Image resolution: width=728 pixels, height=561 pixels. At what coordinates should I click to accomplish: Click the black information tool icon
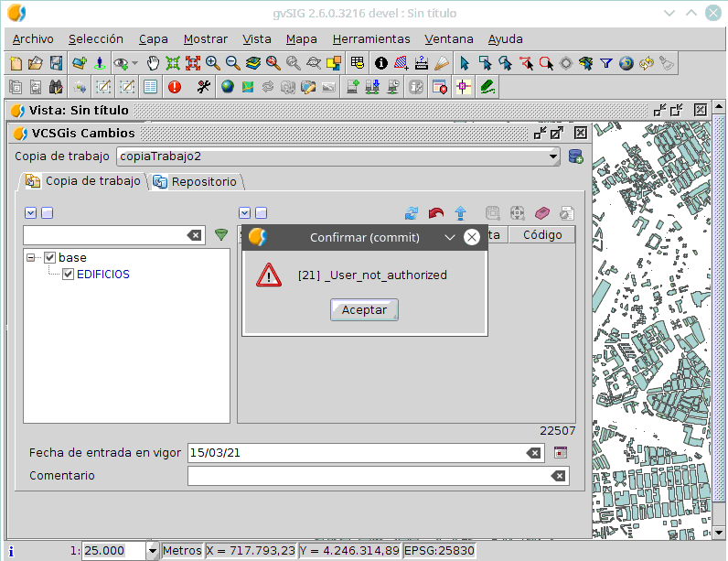tap(380, 63)
